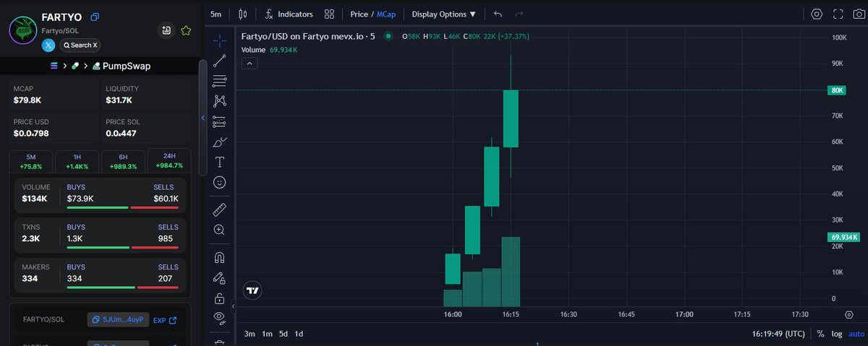Copy the FARTYO token name

click(95, 17)
